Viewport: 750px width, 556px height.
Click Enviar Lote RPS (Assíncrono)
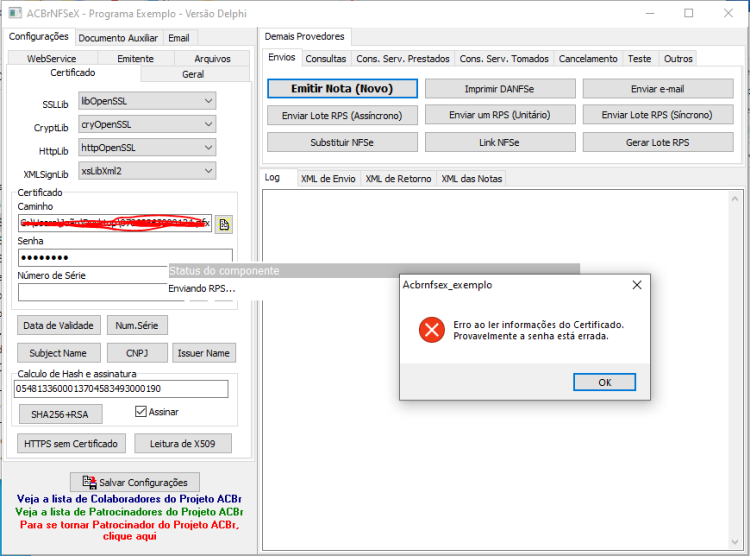point(342,115)
